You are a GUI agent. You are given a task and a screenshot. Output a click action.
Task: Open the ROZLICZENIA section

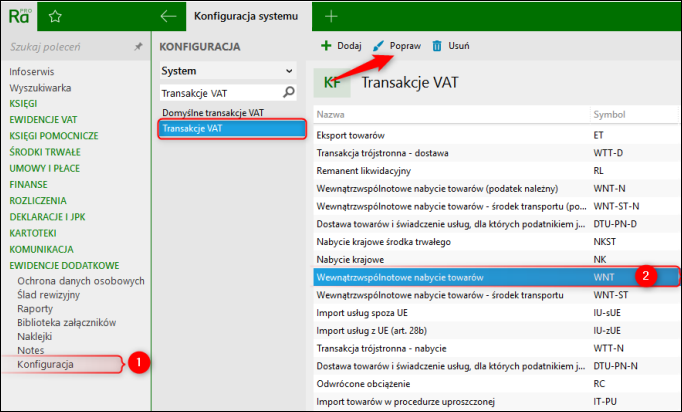pos(38,201)
